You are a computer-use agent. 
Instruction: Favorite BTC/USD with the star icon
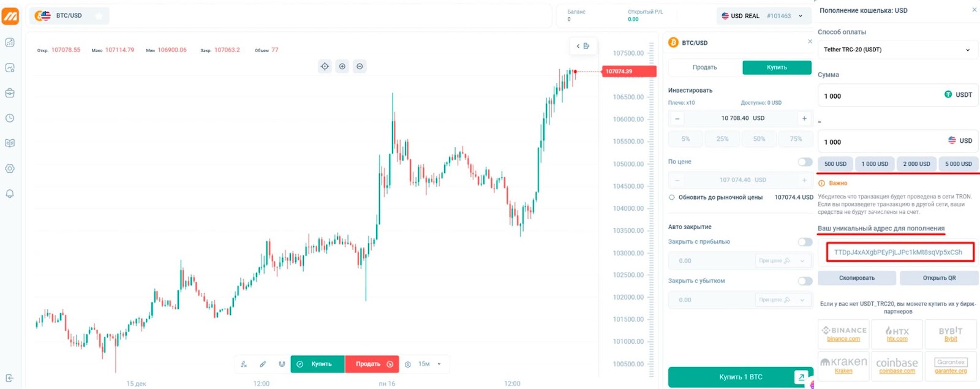(99, 16)
